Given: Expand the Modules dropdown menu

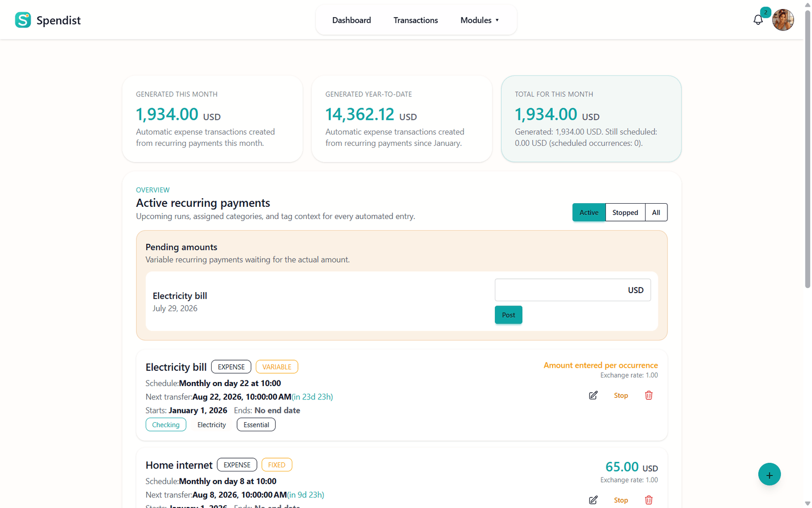Looking at the screenshot, I should (x=480, y=20).
